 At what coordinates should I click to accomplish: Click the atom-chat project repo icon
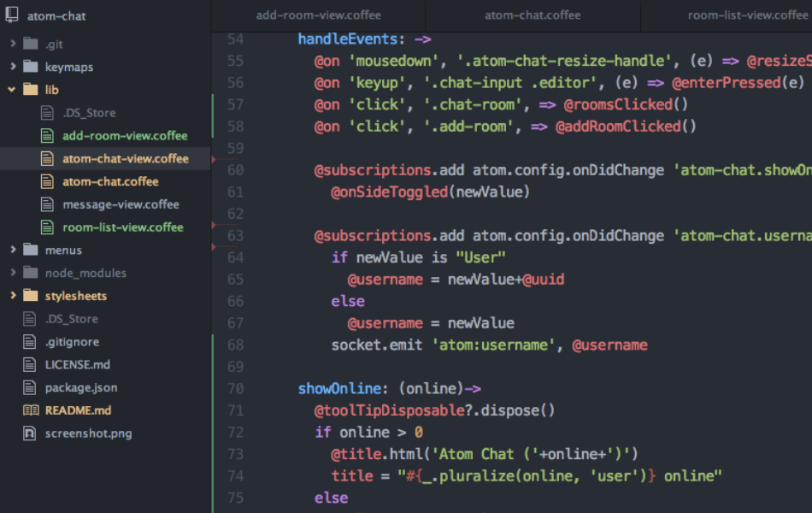[x=12, y=15]
